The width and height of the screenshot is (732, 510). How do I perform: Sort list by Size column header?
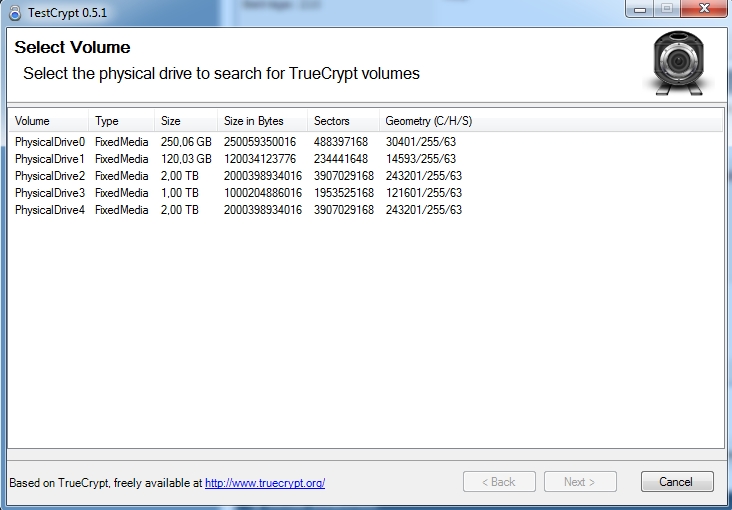click(186, 121)
